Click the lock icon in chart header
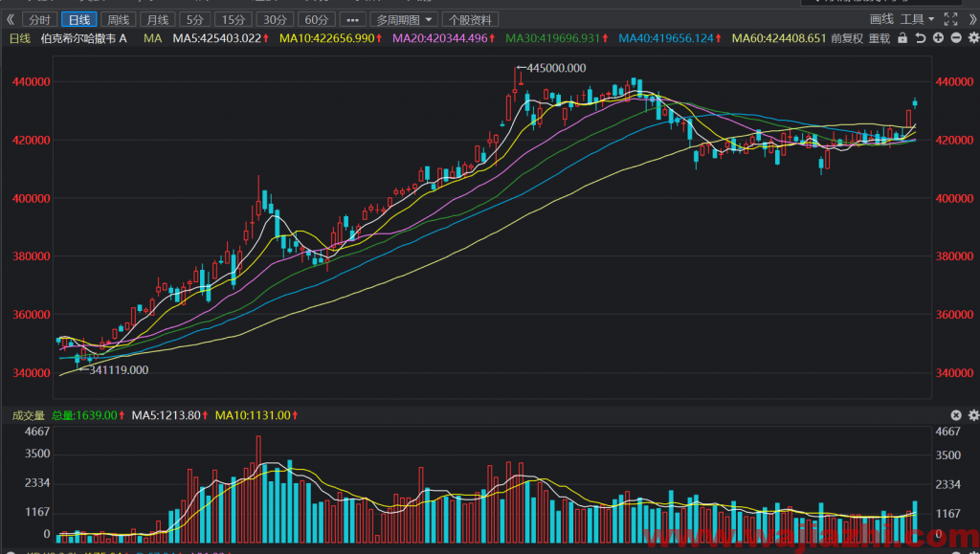 click(x=902, y=38)
